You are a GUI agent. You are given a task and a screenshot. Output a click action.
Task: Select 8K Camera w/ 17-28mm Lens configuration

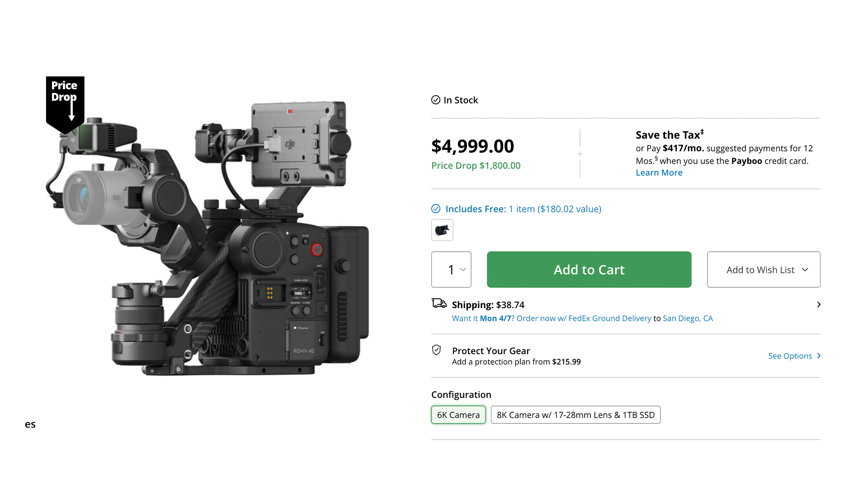[575, 415]
